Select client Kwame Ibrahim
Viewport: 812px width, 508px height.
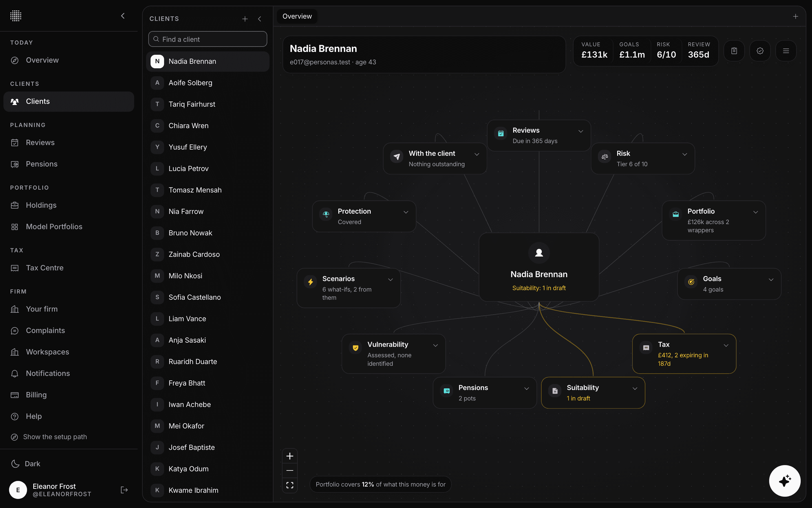208,490
